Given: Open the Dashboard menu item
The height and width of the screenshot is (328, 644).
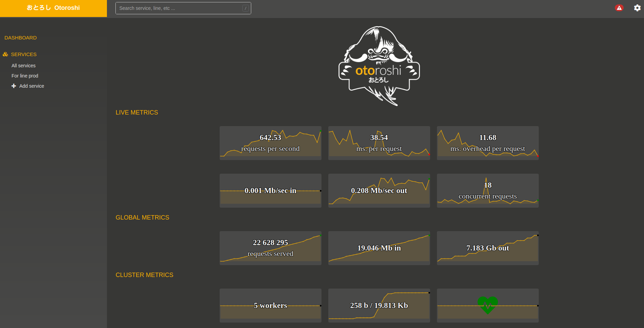Looking at the screenshot, I should [x=20, y=38].
